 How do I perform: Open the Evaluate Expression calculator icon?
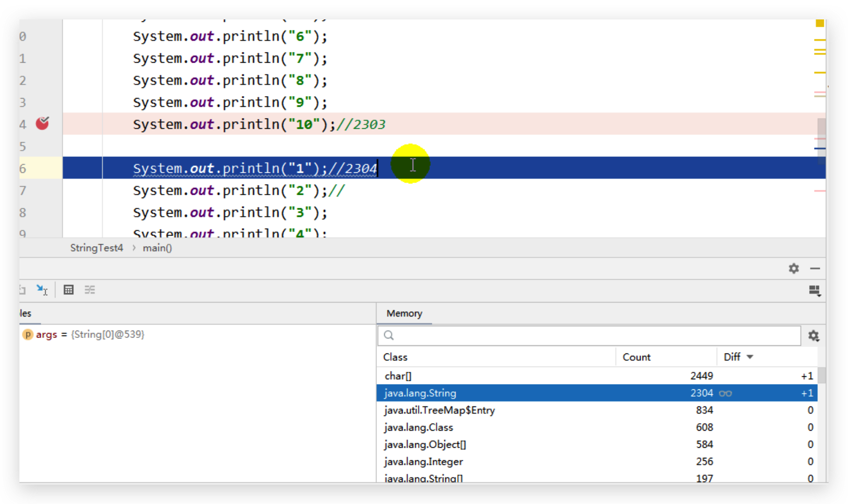pyautogui.click(x=68, y=290)
